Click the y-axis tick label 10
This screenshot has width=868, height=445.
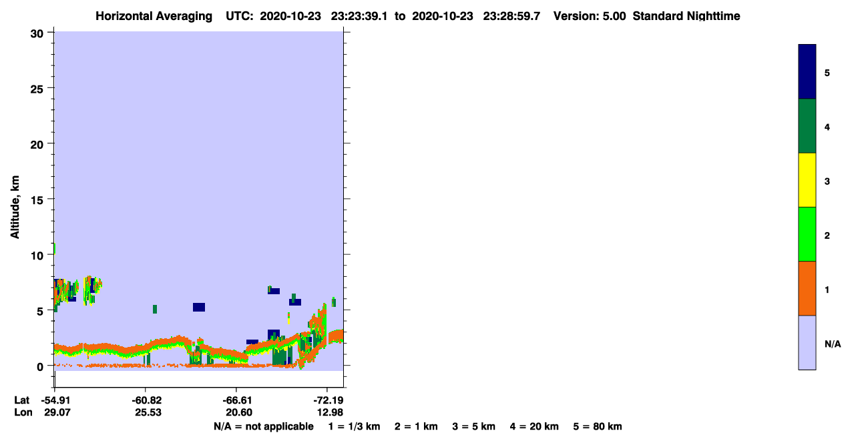(39, 255)
